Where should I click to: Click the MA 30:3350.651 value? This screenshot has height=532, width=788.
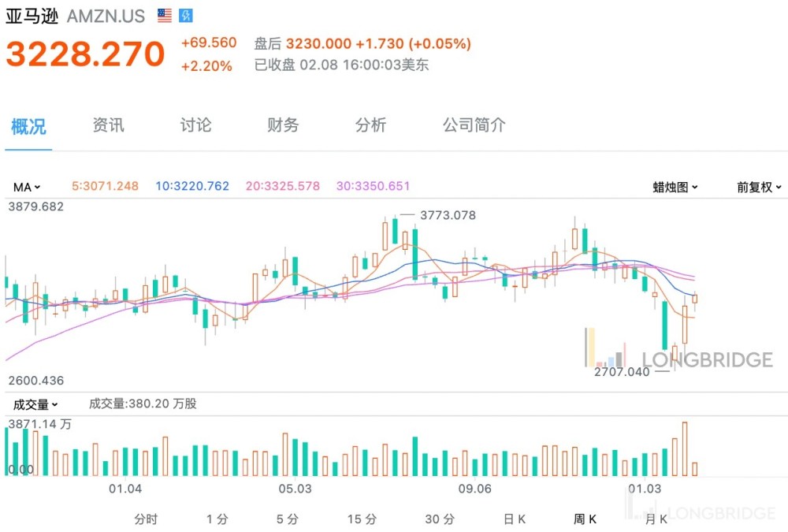coord(373,186)
